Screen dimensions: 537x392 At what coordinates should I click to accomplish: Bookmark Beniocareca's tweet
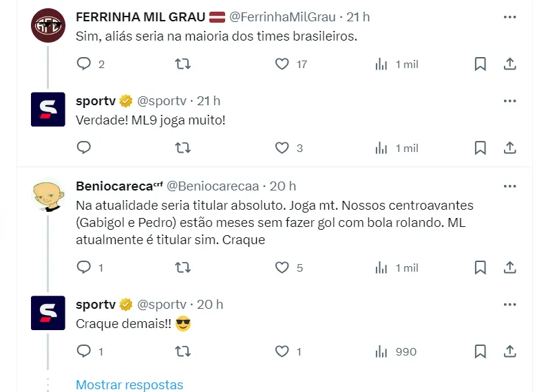(x=481, y=268)
